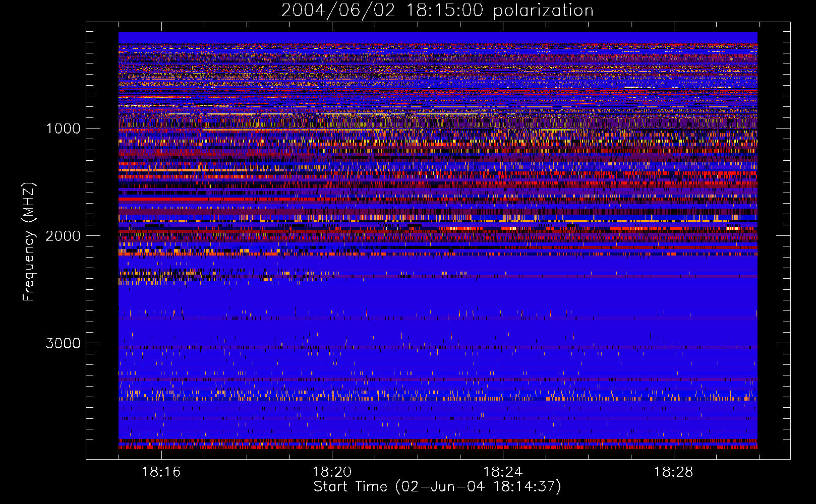
Task: Click the 18:24 time tick label
Action: 503,472
